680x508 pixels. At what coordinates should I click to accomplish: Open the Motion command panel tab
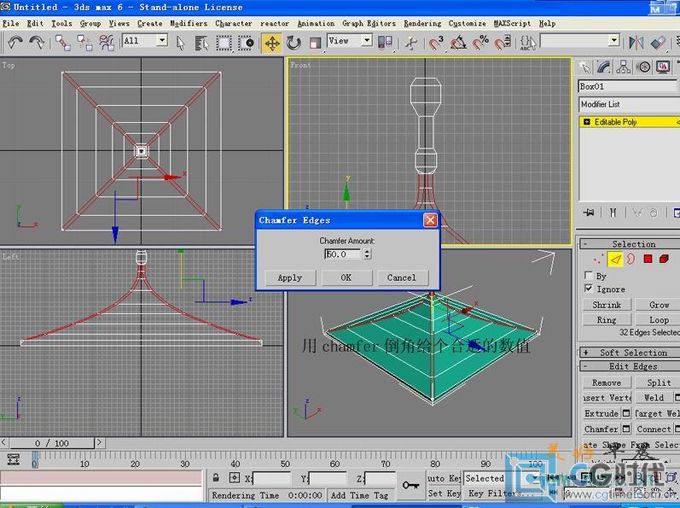(644, 67)
